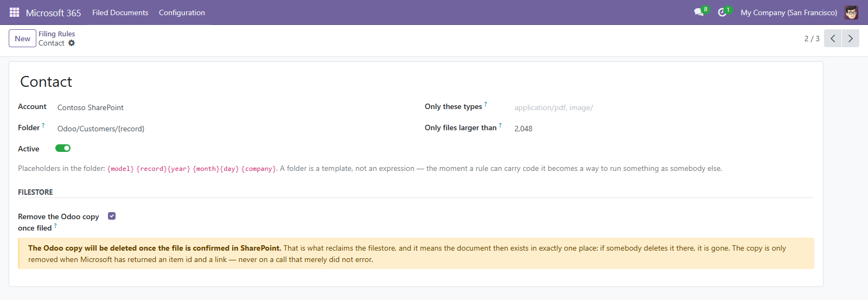Viewport: 868px width, 300px height.
Task: Go to previous record with left arrow
Action: point(833,39)
